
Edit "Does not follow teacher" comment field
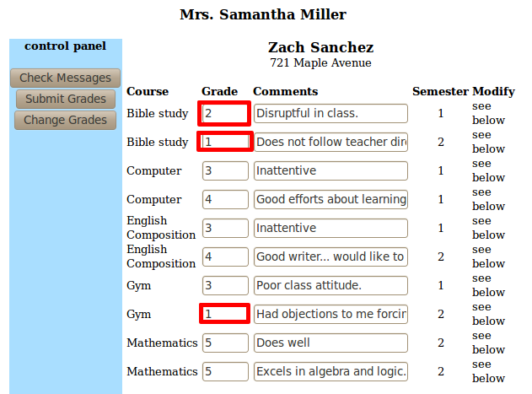tap(330, 142)
